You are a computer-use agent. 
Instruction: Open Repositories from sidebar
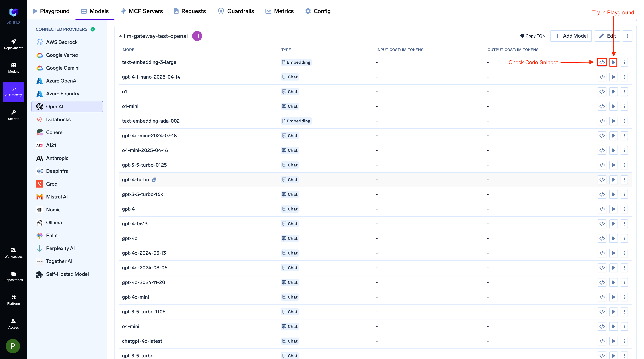pos(13,276)
